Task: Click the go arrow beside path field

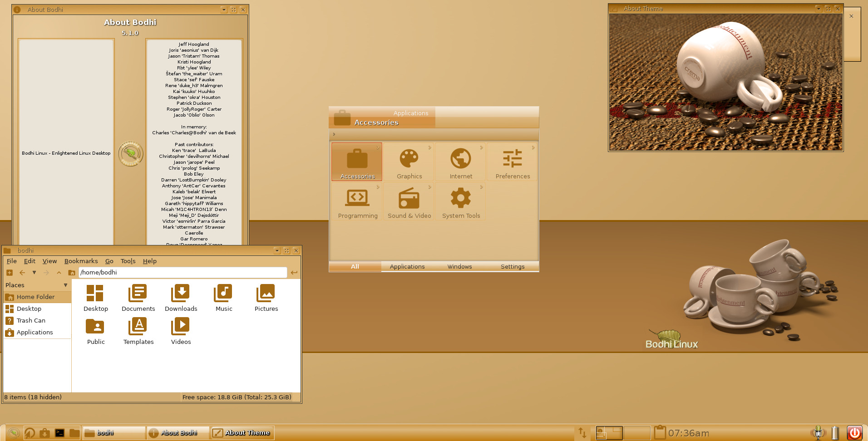Action: [294, 273]
